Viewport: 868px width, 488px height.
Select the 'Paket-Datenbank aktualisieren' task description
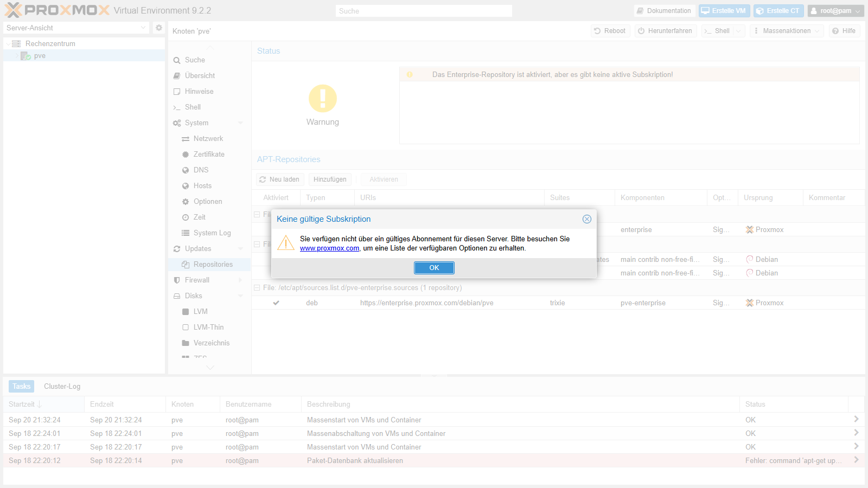coord(355,461)
